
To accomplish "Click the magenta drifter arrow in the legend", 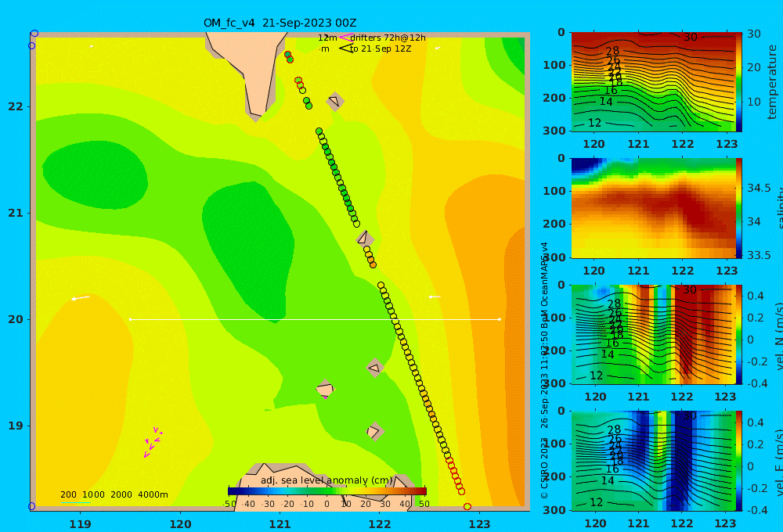I will click(345, 38).
